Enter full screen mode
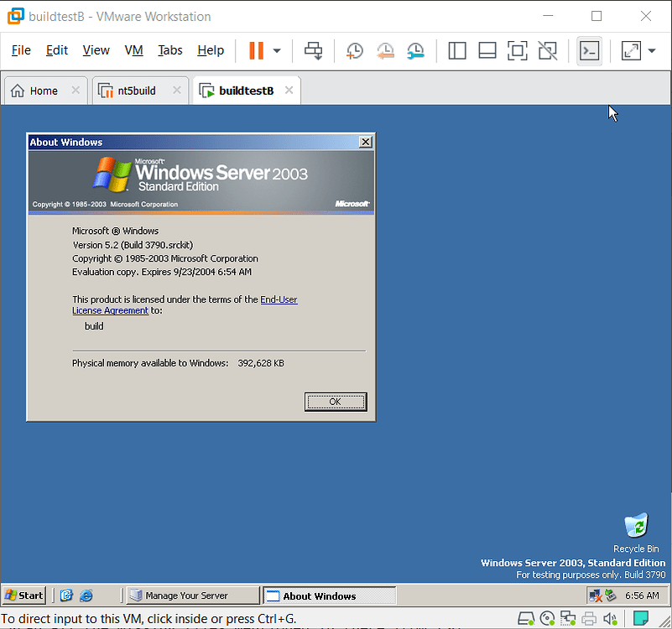This screenshot has height=629, width=672. click(x=517, y=51)
